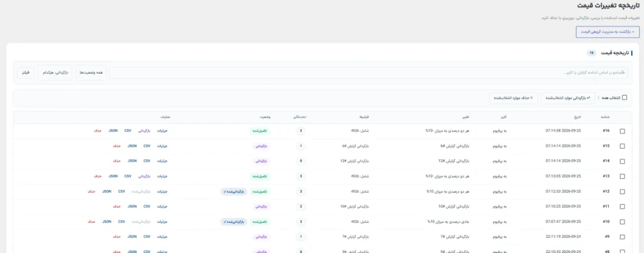The width and height of the screenshot is (644, 253).
Task: Click the "عادی درصدی به میزان 10%" change cell
Action: click(x=448, y=222)
